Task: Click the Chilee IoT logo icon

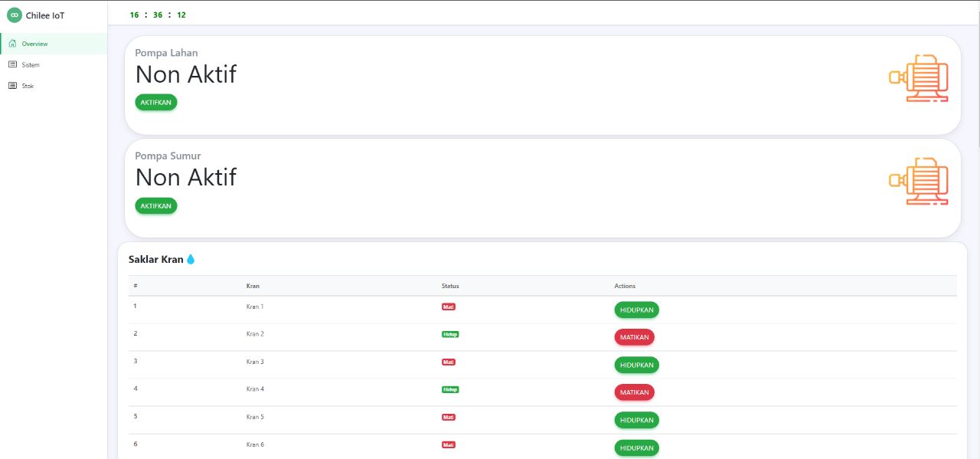Action: click(x=15, y=15)
